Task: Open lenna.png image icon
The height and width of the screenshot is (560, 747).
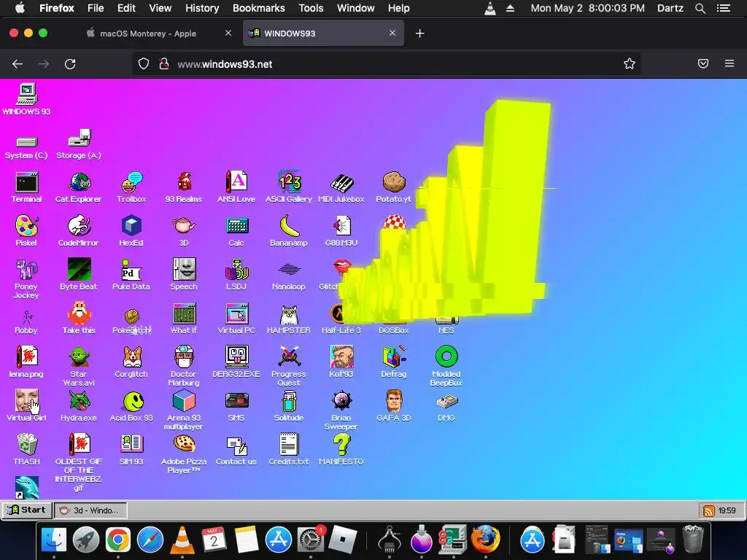Action: (27, 362)
